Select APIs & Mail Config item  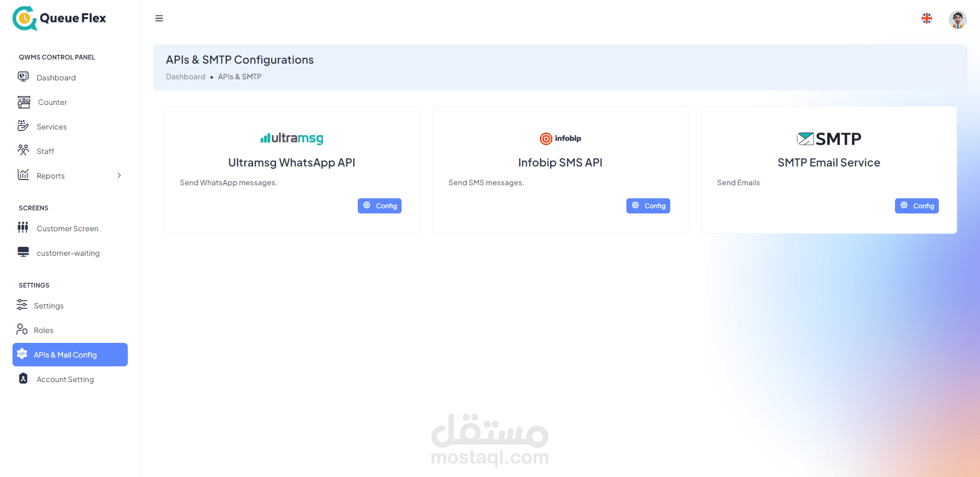point(70,355)
